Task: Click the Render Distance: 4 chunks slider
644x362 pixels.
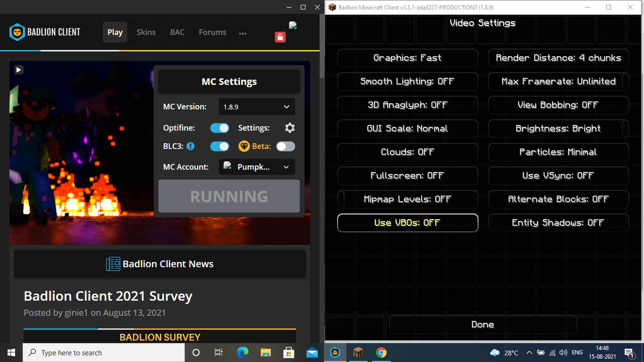Action: pyautogui.click(x=558, y=58)
